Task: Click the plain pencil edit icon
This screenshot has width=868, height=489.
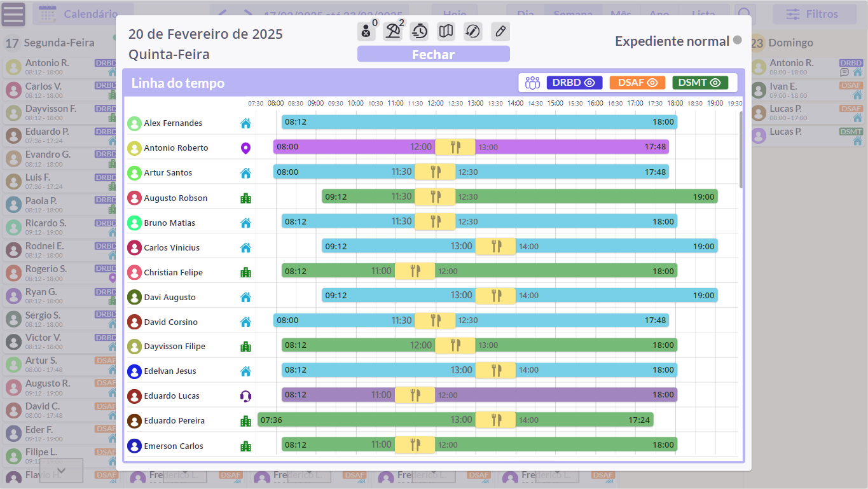Action: point(500,31)
